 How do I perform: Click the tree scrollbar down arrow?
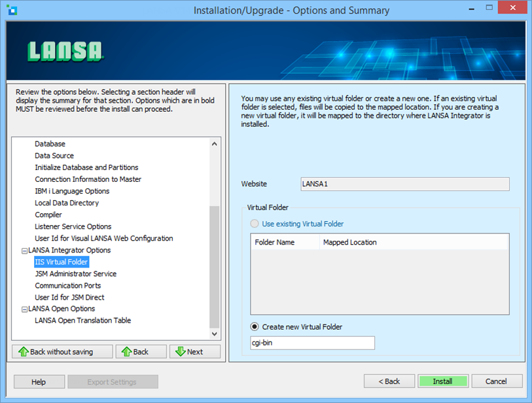215,334
